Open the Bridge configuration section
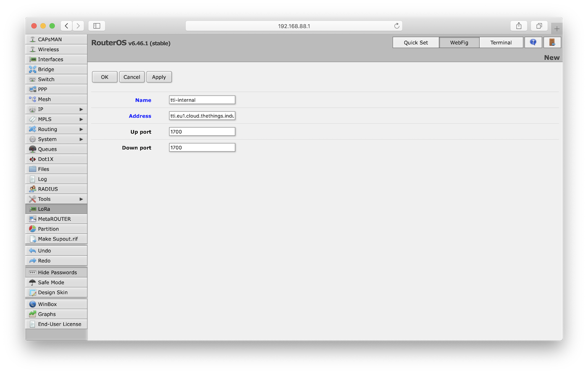The image size is (588, 374). point(47,69)
